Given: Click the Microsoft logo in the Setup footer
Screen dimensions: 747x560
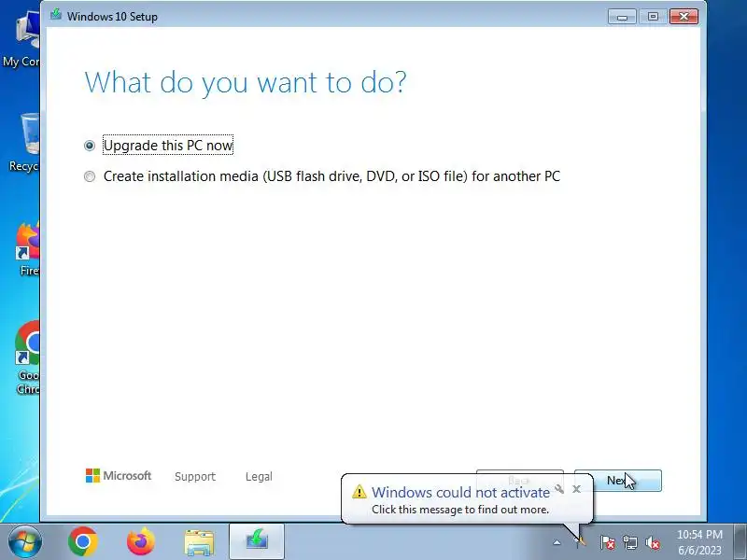Looking at the screenshot, I should point(119,475).
